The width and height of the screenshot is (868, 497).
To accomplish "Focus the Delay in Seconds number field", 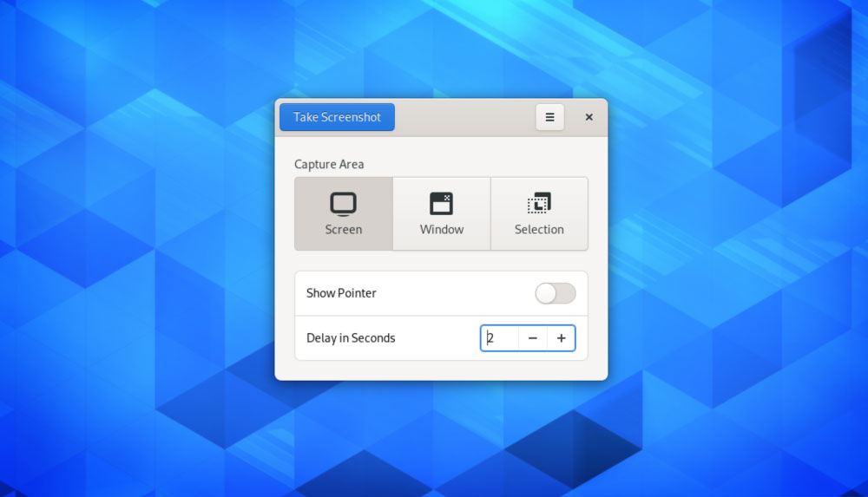I will pyautogui.click(x=499, y=338).
